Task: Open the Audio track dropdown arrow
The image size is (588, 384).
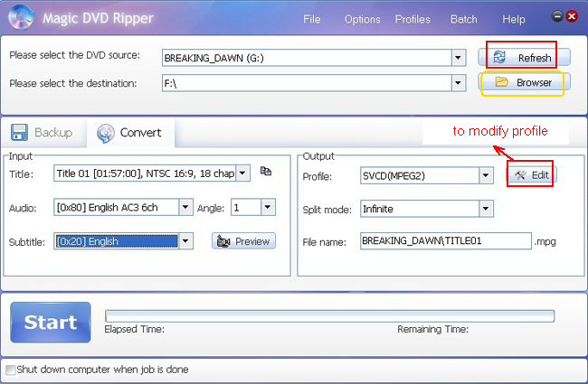Action: pos(185,207)
